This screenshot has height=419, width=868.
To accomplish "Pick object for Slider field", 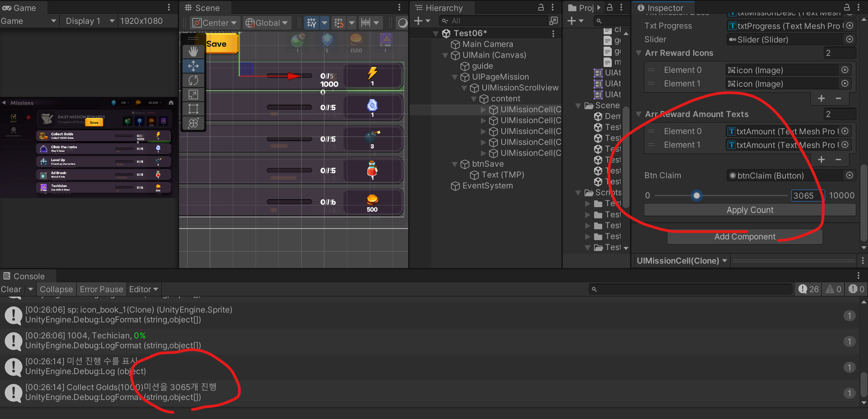I will [849, 39].
